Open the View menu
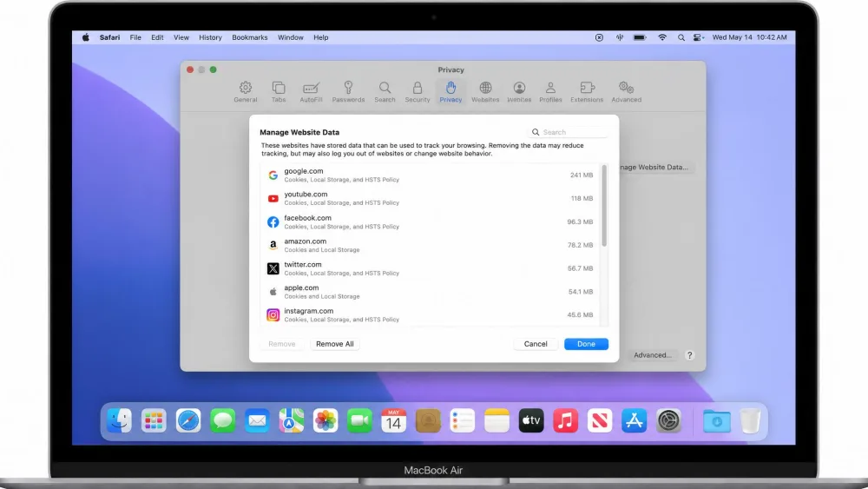 tap(181, 37)
